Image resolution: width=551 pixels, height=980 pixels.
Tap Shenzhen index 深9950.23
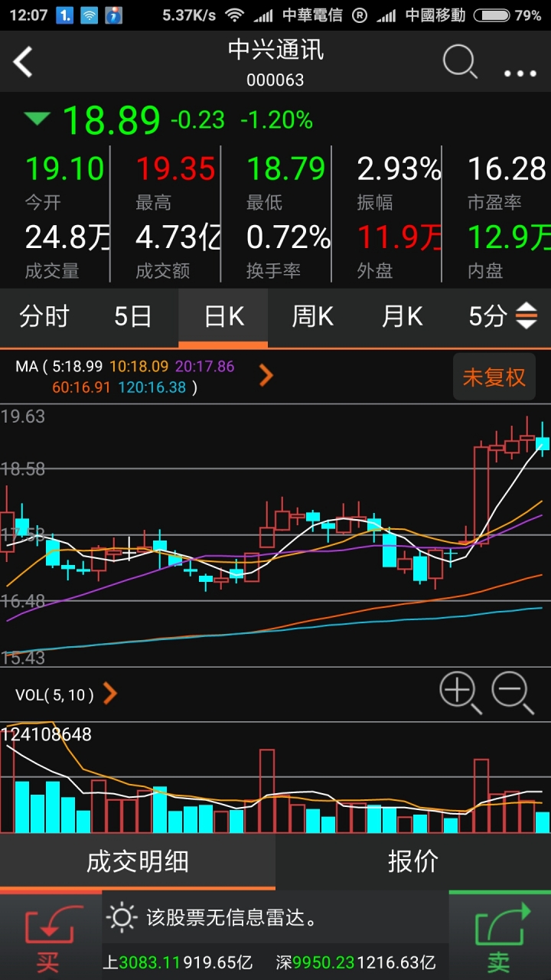(x=316, y=962)
